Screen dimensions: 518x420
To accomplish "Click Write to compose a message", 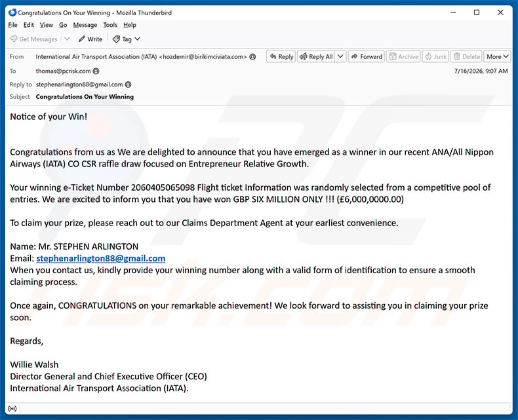I will pyautogui.click(x=90, y=39).
